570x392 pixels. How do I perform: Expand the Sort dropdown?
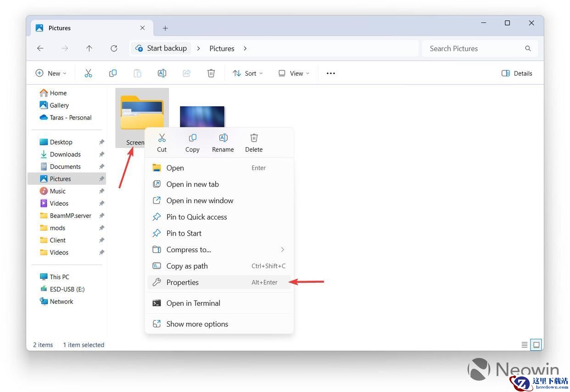point(248,73)
